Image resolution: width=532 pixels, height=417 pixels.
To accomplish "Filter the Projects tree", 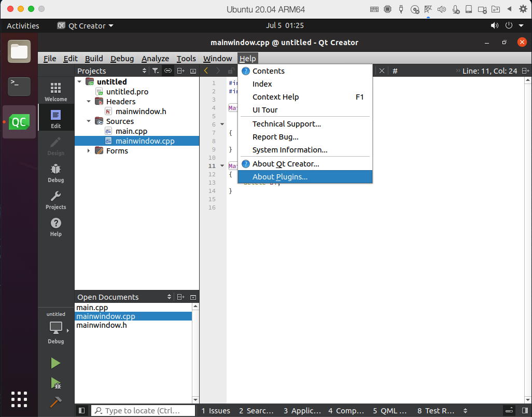I will (x=156, y=71).
